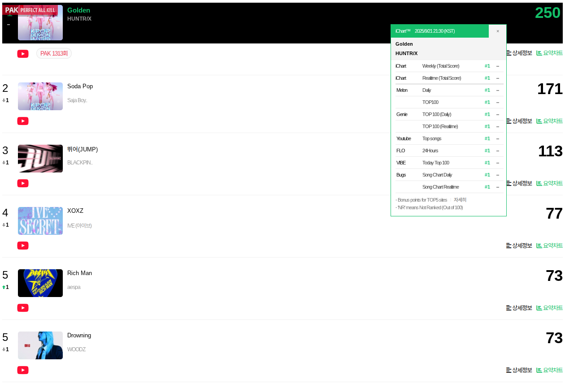Close the iChart popup
This screenshot has width=565, height=392.
(498, 31)
